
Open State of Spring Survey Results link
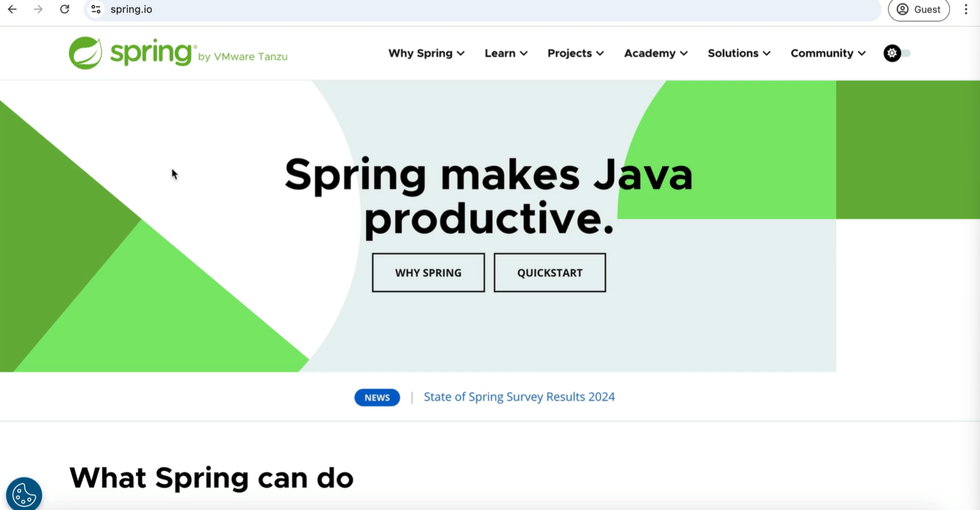click(519, 397)
